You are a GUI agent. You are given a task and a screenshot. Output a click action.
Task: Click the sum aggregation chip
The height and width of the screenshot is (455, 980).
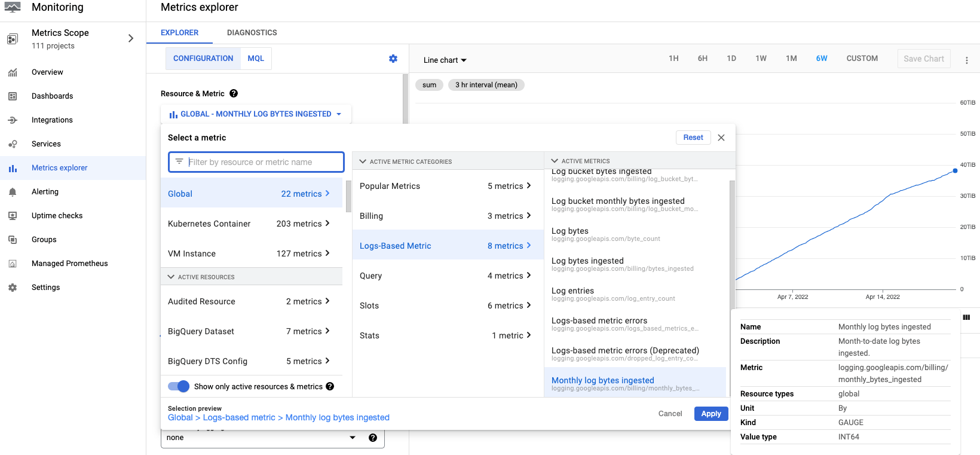(429, 85)
